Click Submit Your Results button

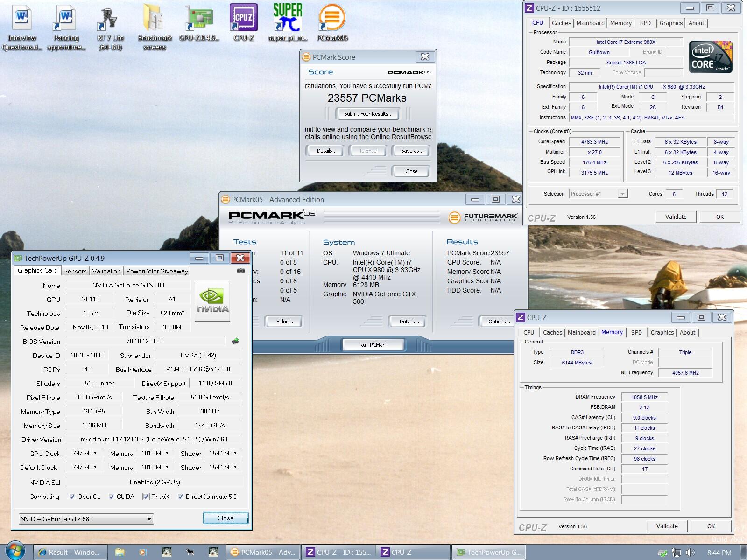pos(368,114)
